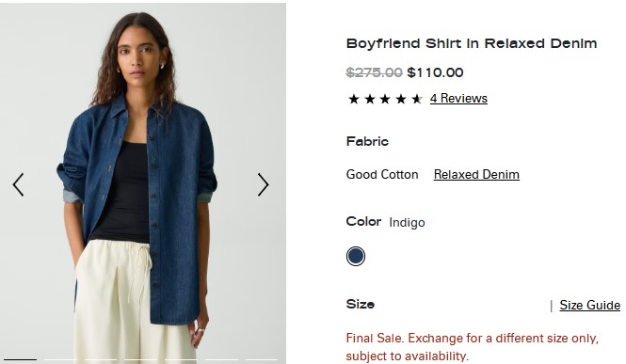Choose the Relaxed Denim fabric option
626x364 pixels.
click(476, 175)
